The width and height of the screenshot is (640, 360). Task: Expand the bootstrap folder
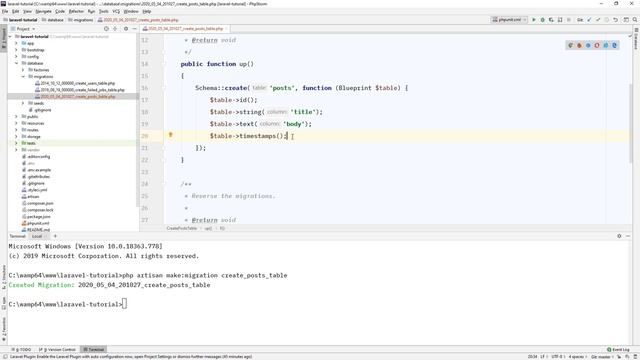16,50
